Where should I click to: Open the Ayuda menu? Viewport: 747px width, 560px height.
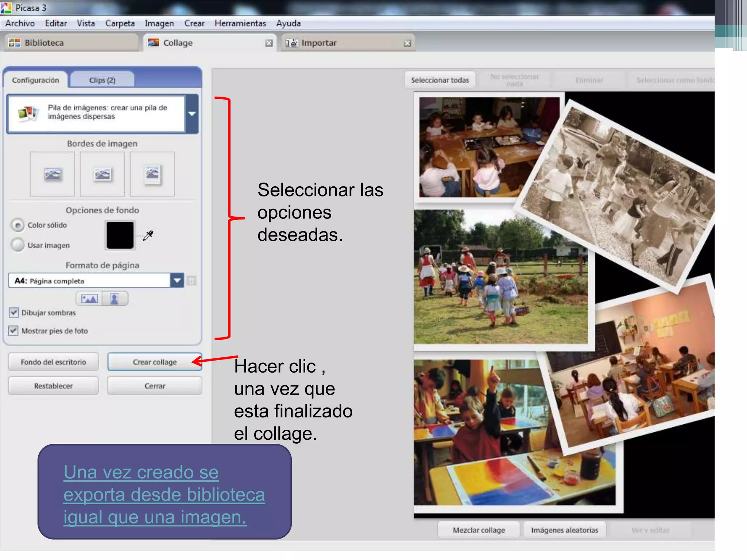tap(289, 23)
